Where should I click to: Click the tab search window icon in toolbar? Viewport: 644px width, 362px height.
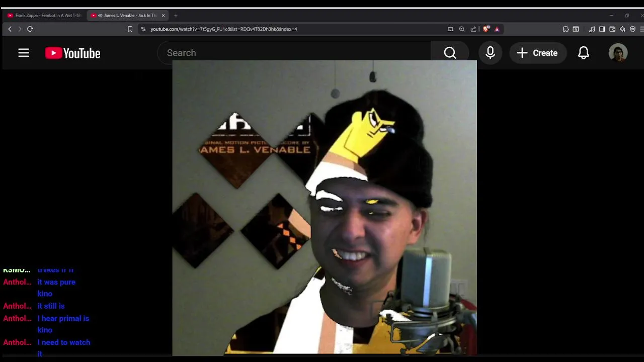576,29
